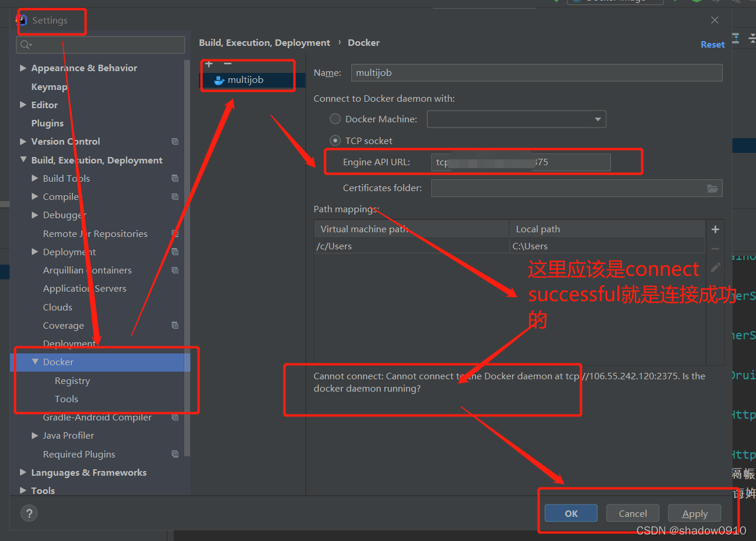This screenshot has height=541, width=756.
Task: Open the Plugins settings page
Action: click(x=47, y=123)
